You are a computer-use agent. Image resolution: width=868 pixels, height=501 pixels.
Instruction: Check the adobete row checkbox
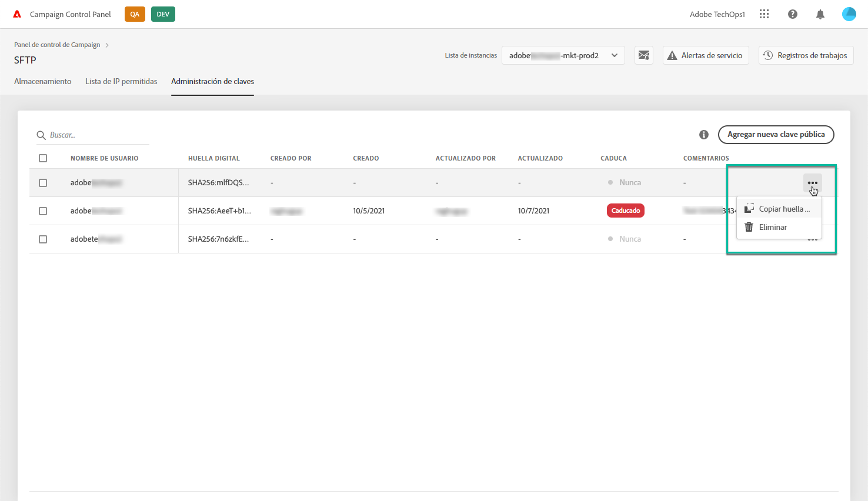(x=43, y=239)
